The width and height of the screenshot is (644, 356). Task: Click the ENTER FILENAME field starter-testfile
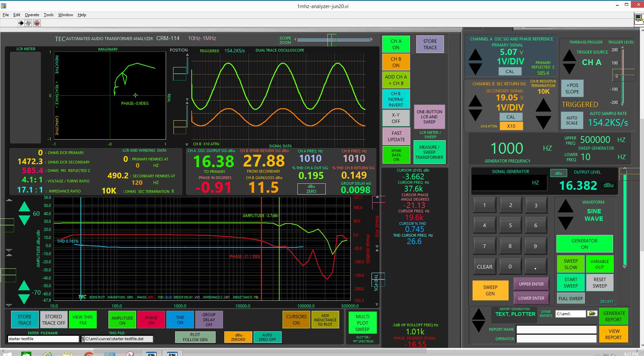point(43,339)
